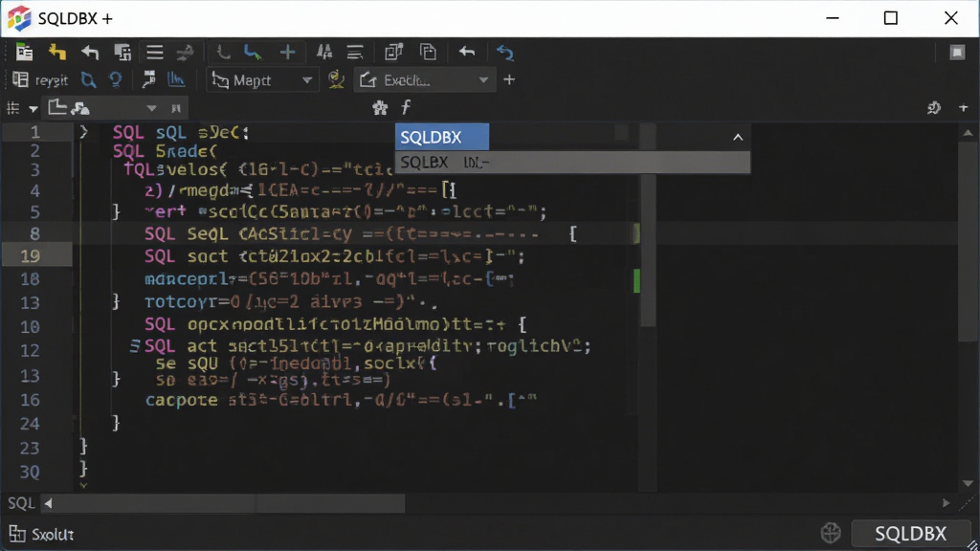
Task: Collapse the SQLDBX popup with the chevron
Action: coord(738,137)
